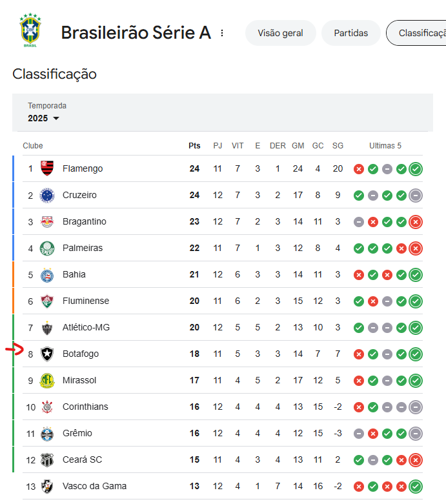446x504 pixels.
Task: Click the Grêmio team name
Action: 77,433
